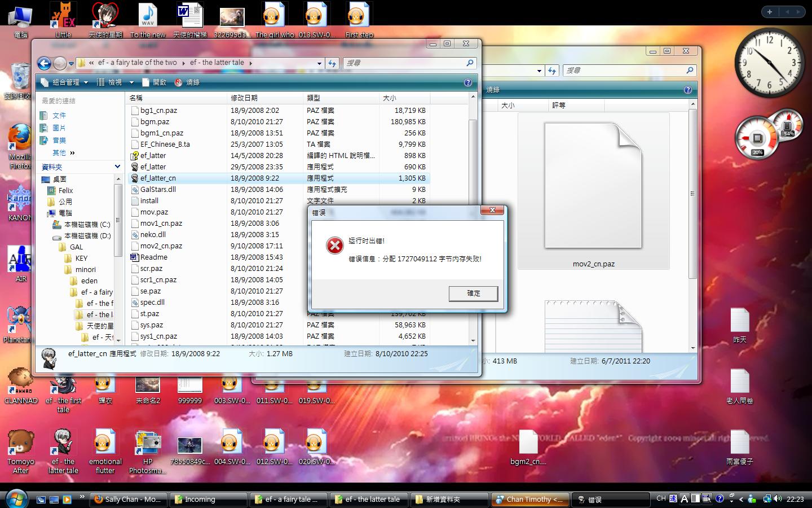This screenshot has height=508, width=812.
Task: Click the Windows Start orb
Action: (15, 498)
